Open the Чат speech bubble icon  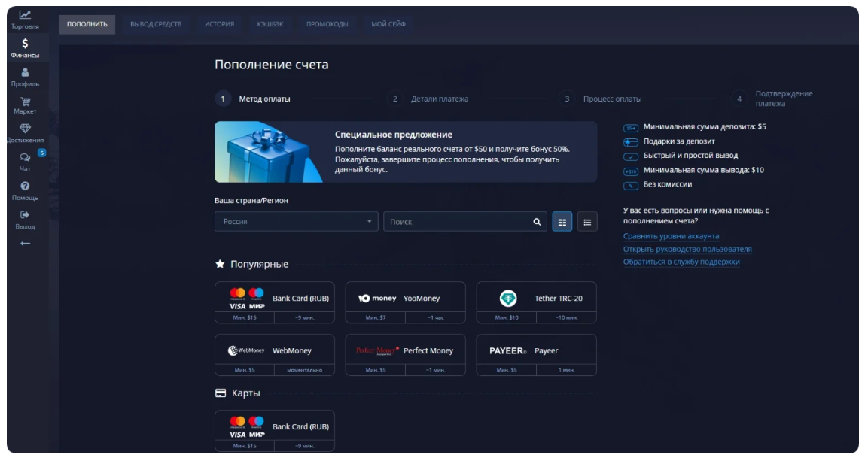(x=25, y=157)
